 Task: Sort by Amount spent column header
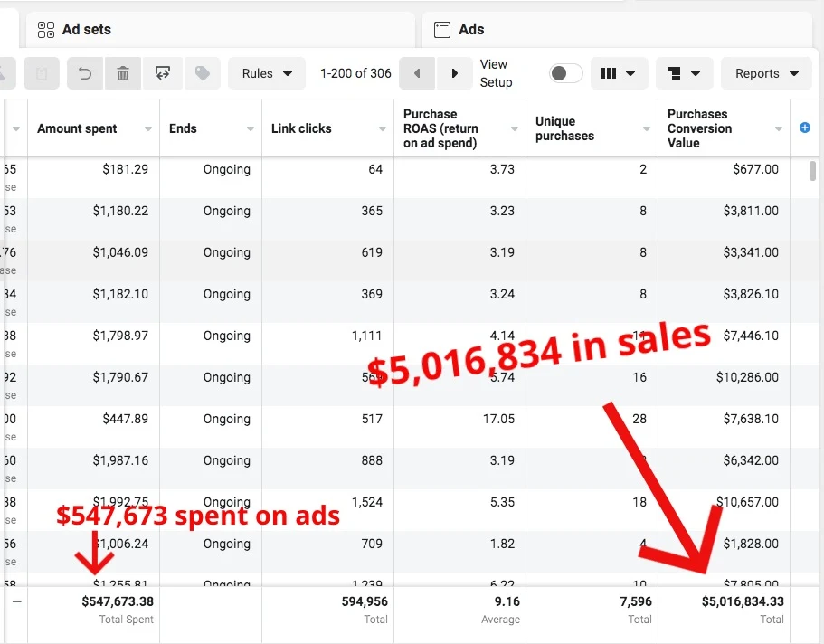tap(77, 128)
